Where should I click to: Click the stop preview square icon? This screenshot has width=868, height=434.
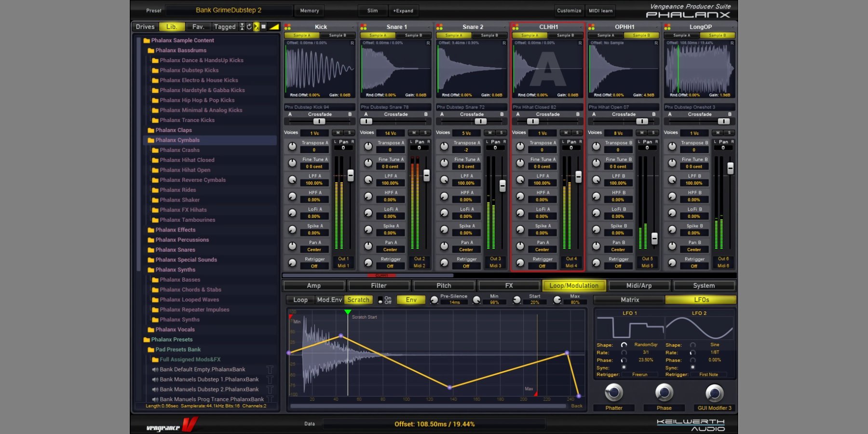(x=263, y=27)
